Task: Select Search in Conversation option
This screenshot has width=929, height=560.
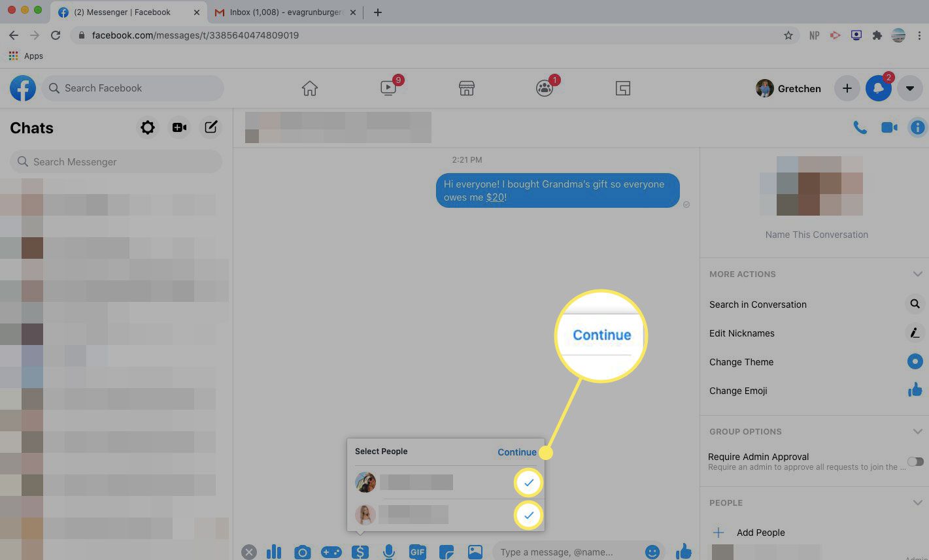Action: [x=758, y=305]
